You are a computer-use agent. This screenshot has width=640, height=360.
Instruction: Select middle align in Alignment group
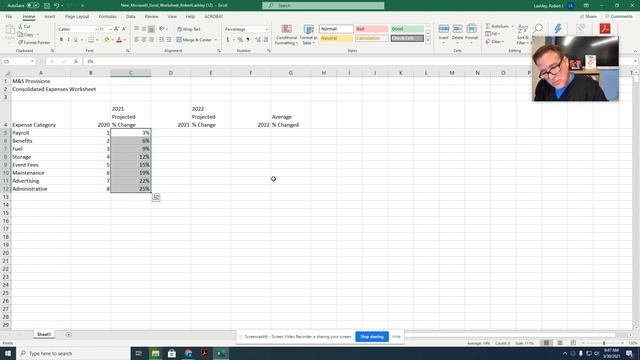coord(144,29)
